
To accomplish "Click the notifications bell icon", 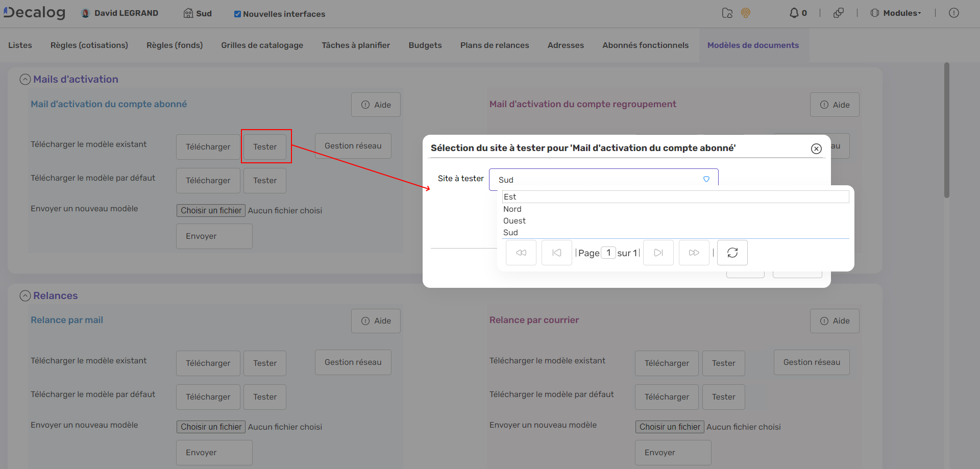I will (794, 13).
